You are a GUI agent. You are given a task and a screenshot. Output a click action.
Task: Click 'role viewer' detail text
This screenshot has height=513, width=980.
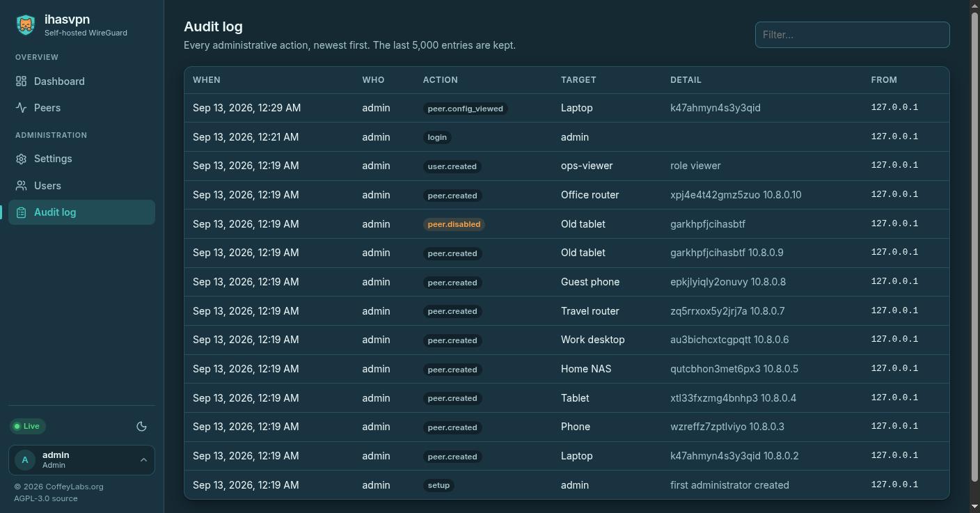tap(695, 166)
